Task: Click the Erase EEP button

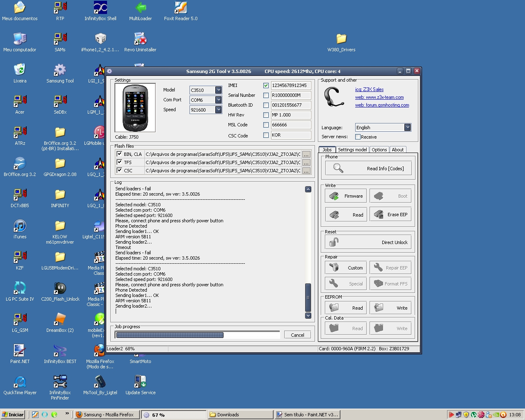Action: [390, 214]
